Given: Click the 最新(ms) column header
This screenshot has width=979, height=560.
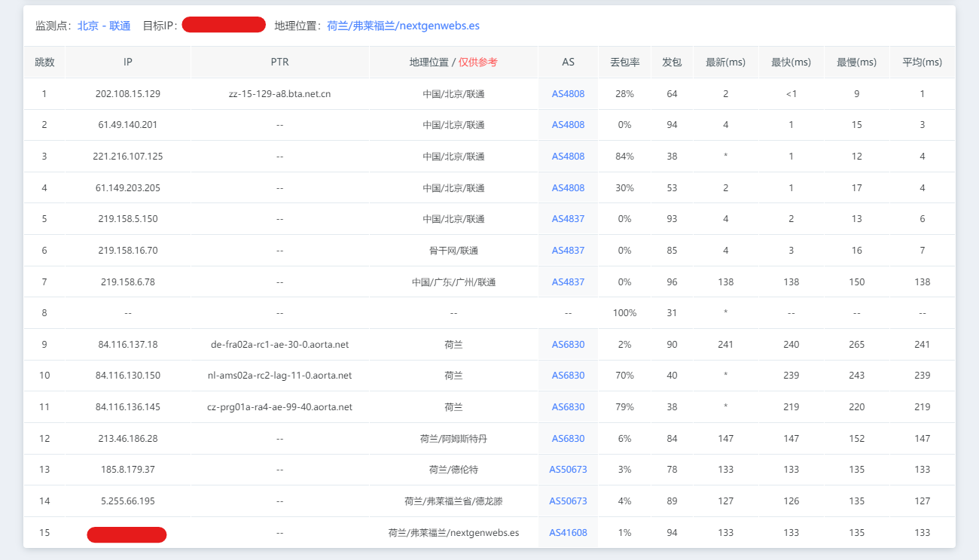Looking at the screenshot, I should (x=725, y=62).
